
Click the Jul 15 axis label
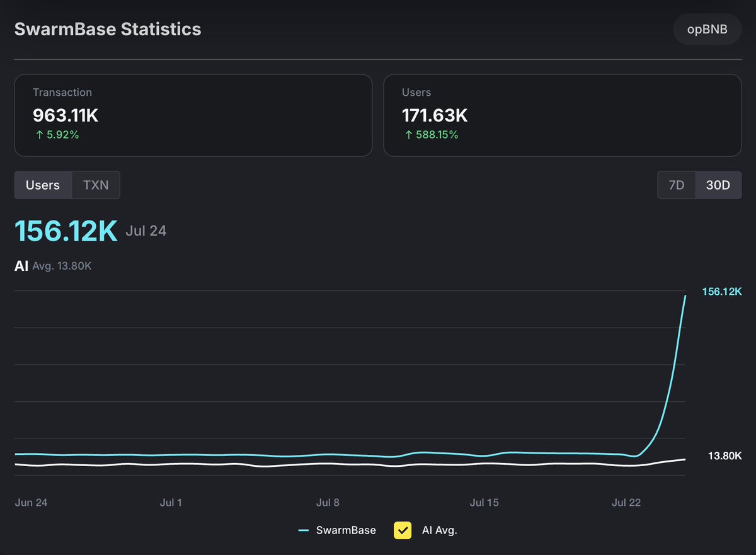tap(484, 502)
